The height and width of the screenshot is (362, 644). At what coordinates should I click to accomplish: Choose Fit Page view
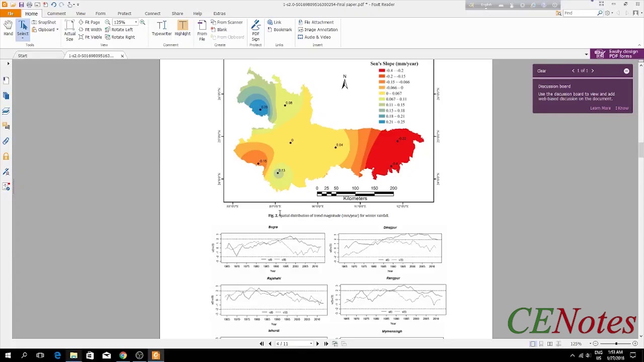pyautogui.click(x=89, y=22)
